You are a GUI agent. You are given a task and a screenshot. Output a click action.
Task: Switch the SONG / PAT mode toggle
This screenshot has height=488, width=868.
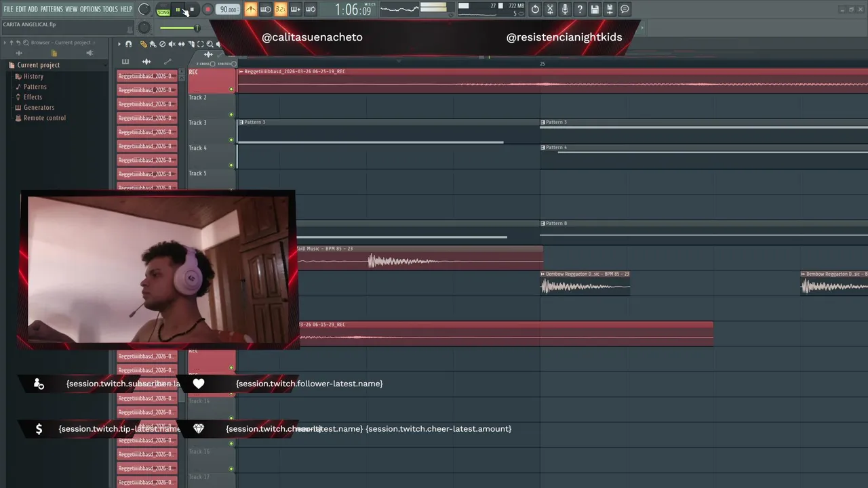coord(163,9)
